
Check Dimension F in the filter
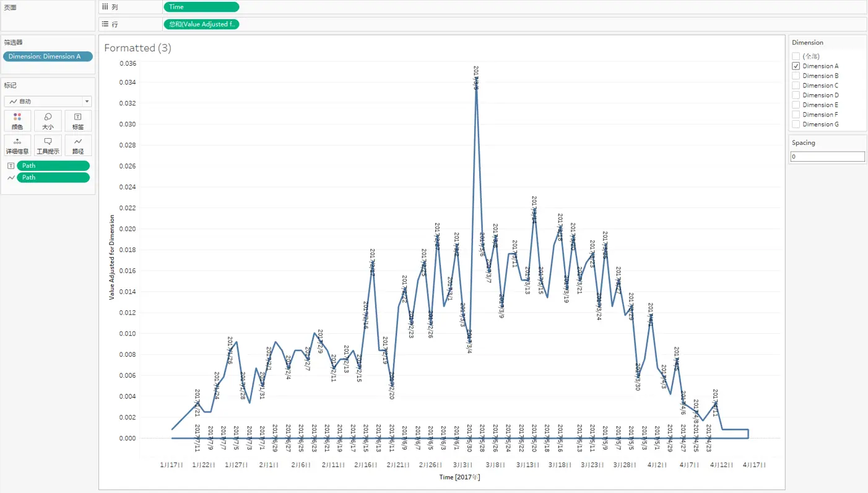click(796, 115)
